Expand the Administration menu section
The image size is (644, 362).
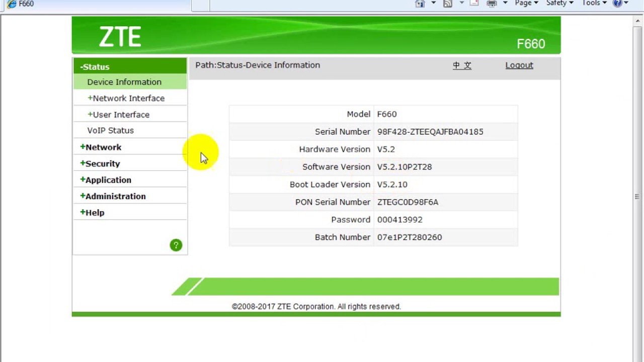tap(113, 196)
